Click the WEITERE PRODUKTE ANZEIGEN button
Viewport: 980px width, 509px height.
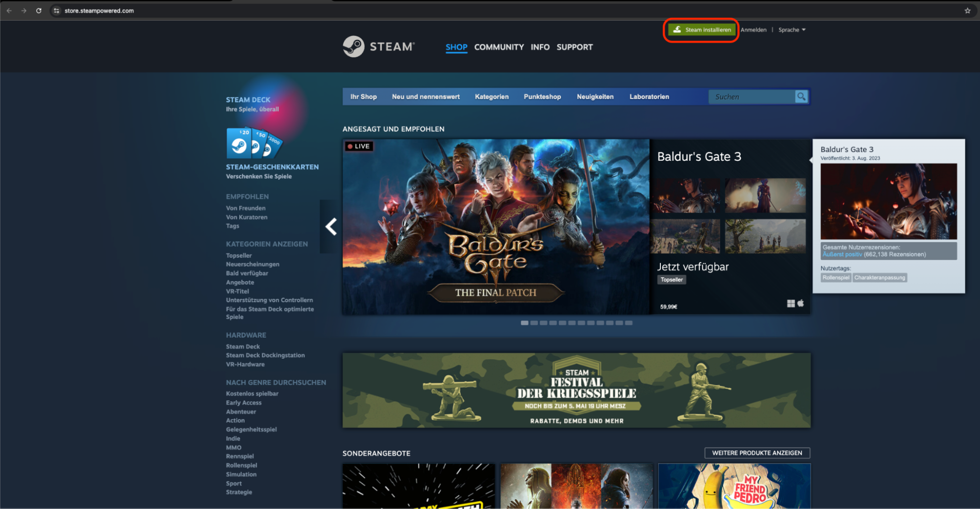(x=757, y=453)
